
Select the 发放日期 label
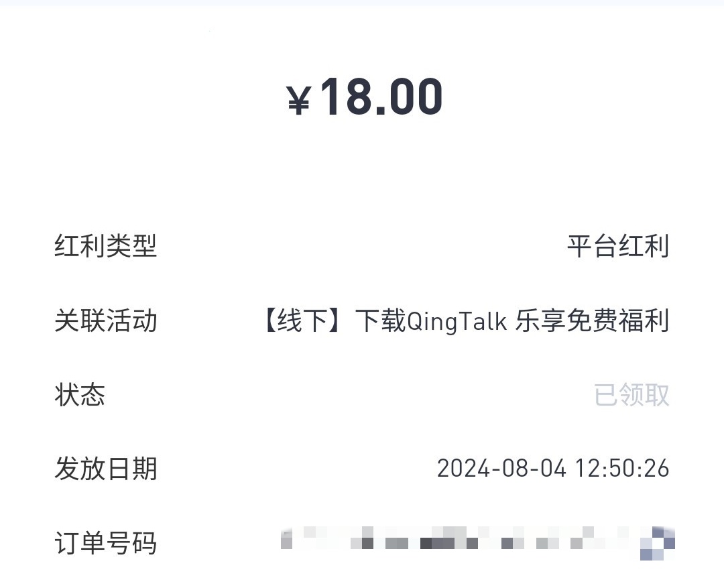105,469
